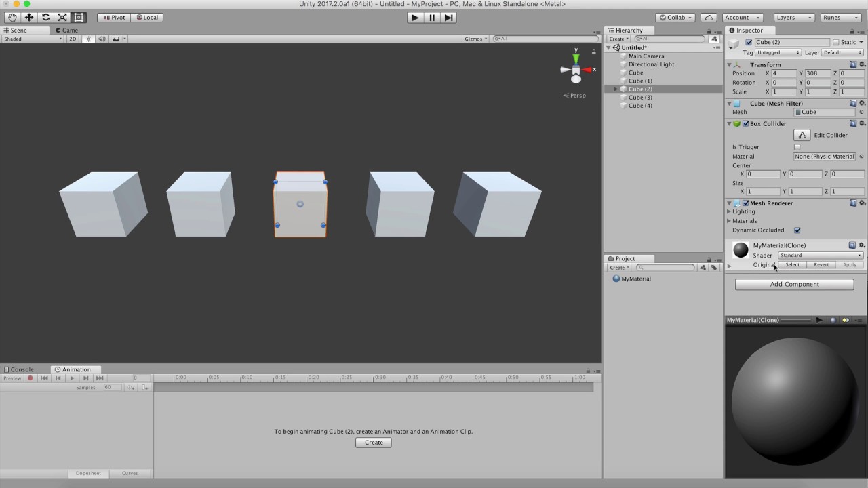Image resolution: width=868 pixels, height=488 pixels.
Task: Click Create in the Animation panel
Action: point(374,443)
